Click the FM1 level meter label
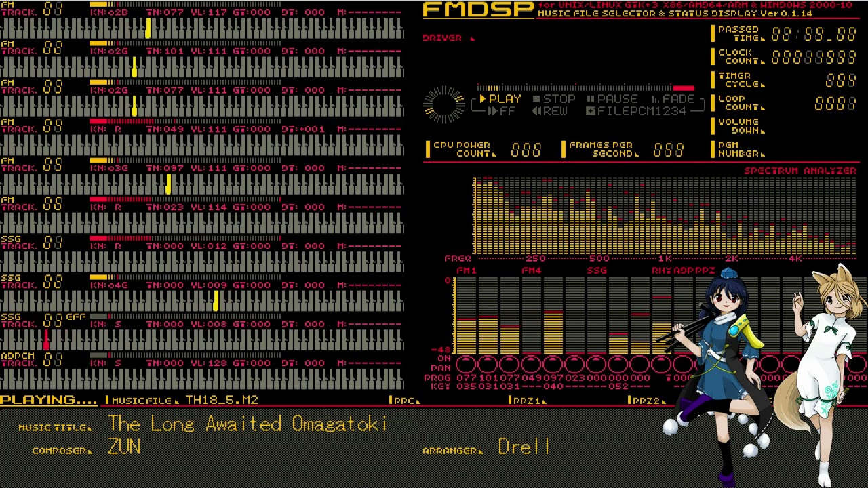The image size is (868, 488). tap(466, 270)
